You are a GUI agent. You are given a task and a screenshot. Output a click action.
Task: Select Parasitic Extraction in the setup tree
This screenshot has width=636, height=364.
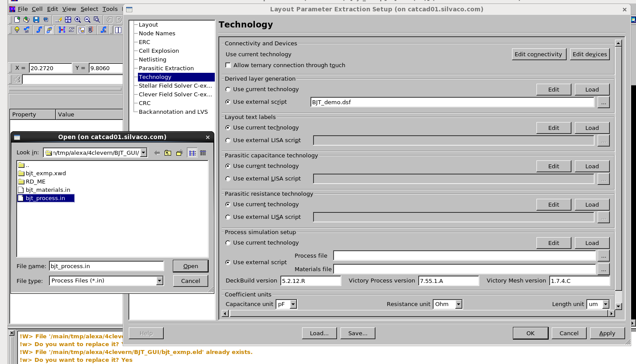click(x=166, y=68)
